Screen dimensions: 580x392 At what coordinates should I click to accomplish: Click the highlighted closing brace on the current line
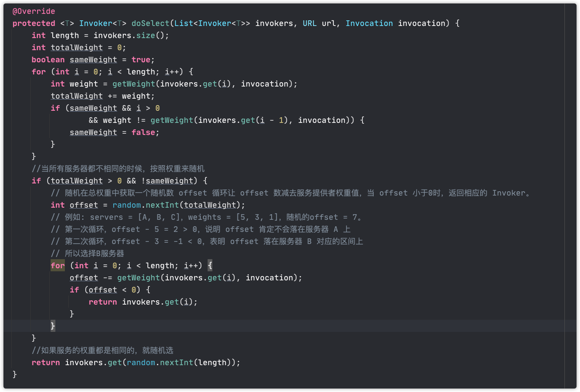click(x=53, y=326)
